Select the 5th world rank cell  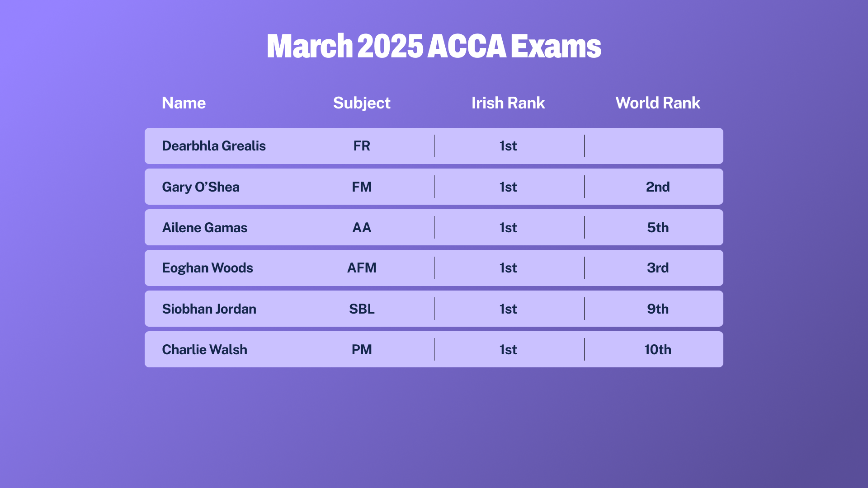pos(658,227)
